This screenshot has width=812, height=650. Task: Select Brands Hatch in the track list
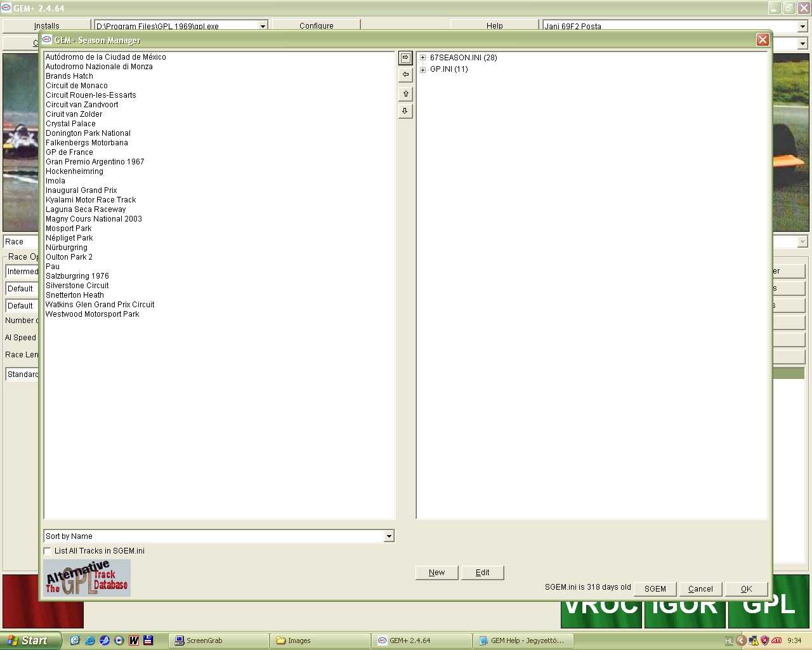(x=69, y=76)
